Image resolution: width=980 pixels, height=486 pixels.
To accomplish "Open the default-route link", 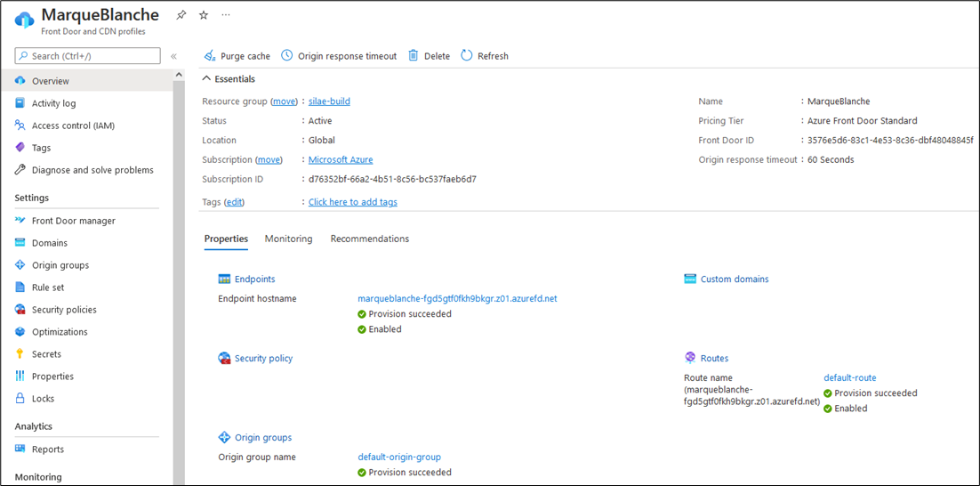I will coord(850,377).
